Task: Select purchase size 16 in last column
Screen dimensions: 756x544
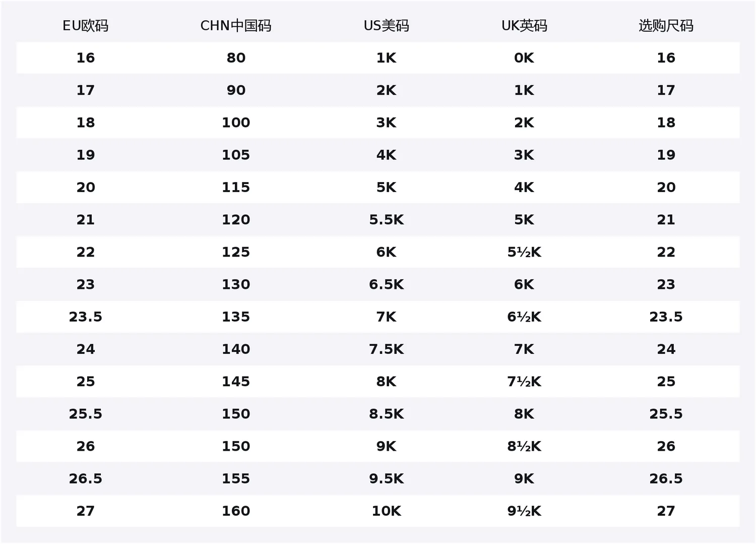Action: [x=666, y=58]
